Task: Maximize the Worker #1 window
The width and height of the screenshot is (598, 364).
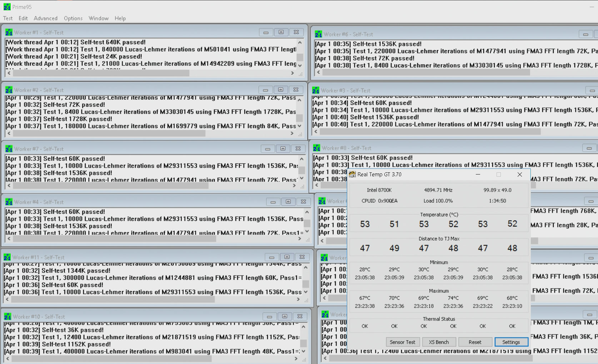Action: point(281,32)
